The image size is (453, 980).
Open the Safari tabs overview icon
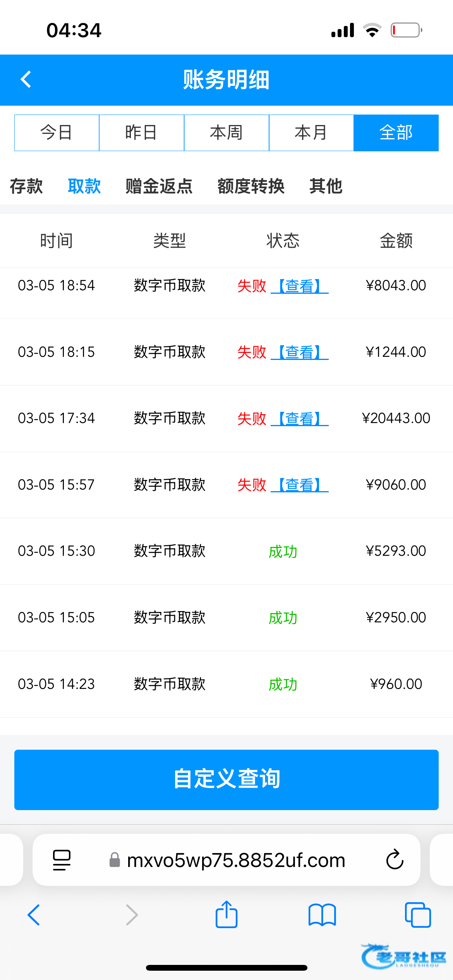click(x=417, y=915)
